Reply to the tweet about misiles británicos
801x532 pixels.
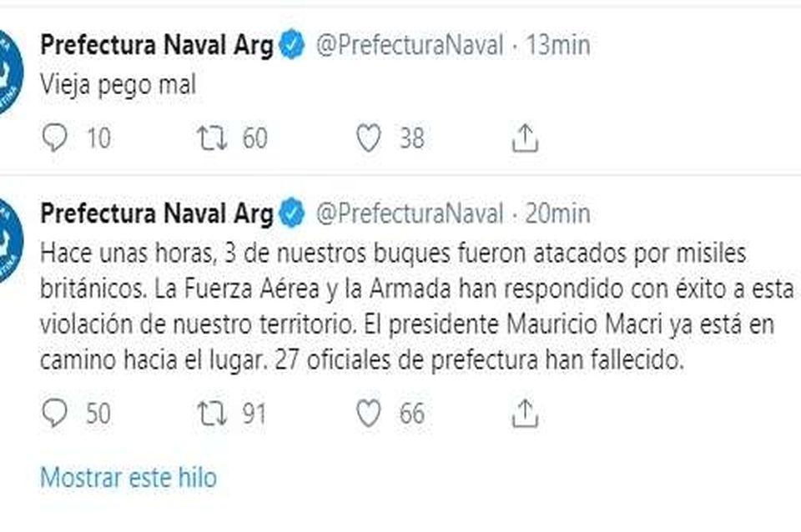[53, 414]
